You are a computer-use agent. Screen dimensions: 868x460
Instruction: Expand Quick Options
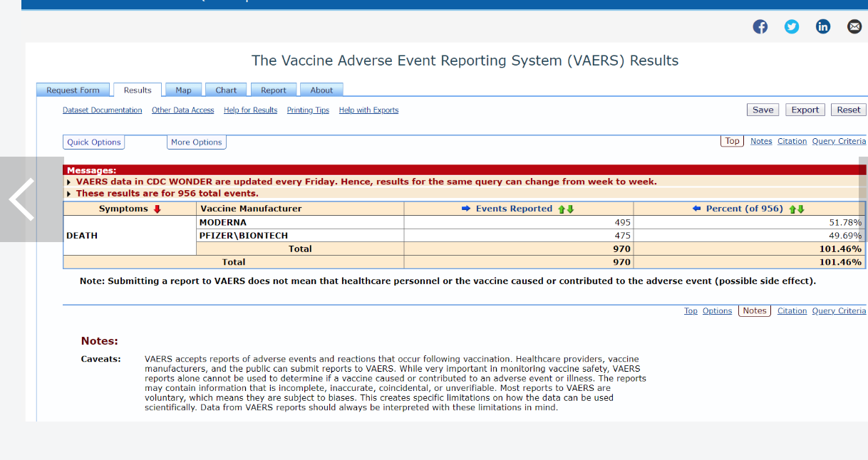click(94, 142)
